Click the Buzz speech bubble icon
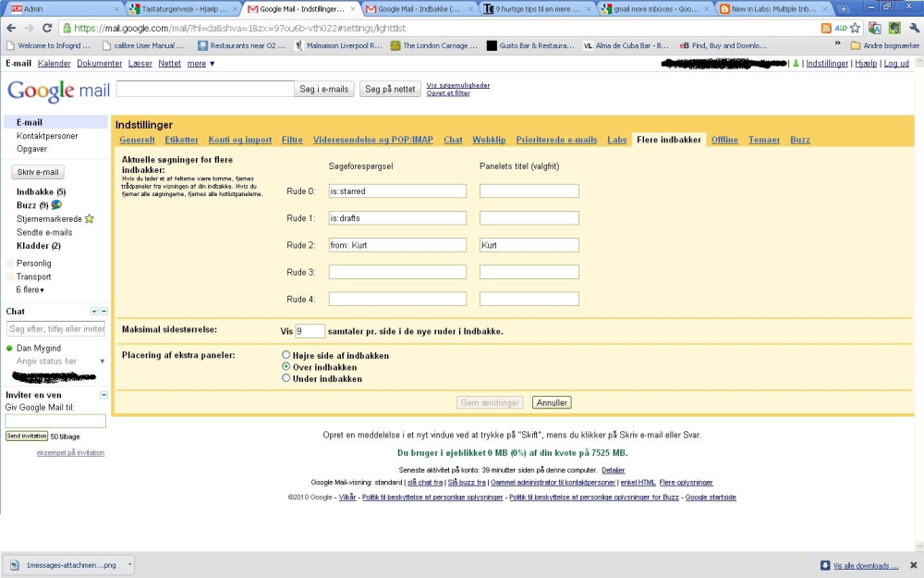This screenshot has height=578, width=924. (56, 204)
